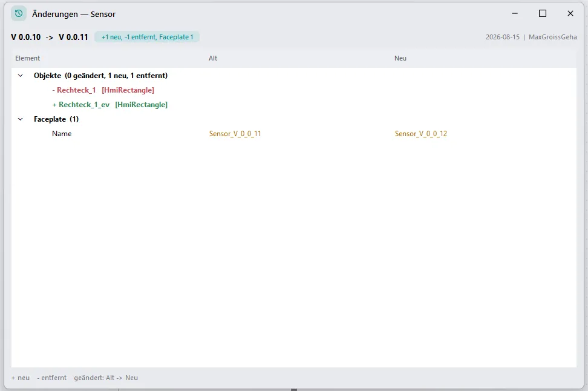Click the old value Sensor_V_0_0_11

[x=235, y=134]
